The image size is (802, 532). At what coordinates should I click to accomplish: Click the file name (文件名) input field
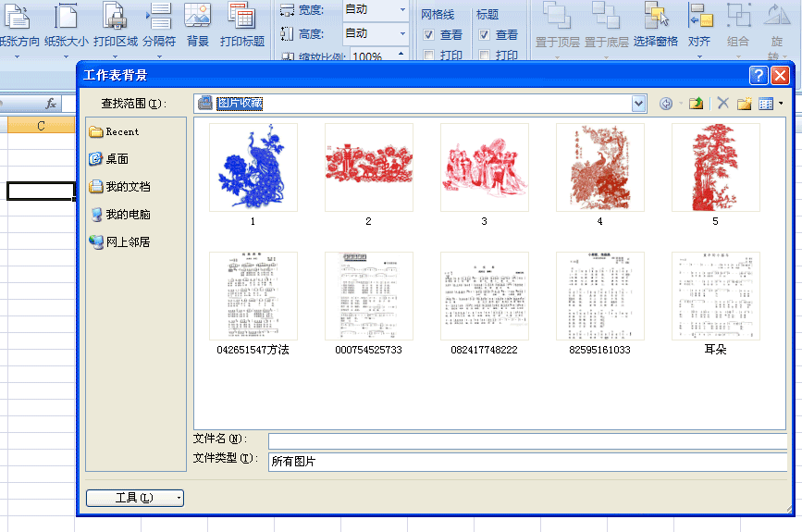[x=527, y=441]
